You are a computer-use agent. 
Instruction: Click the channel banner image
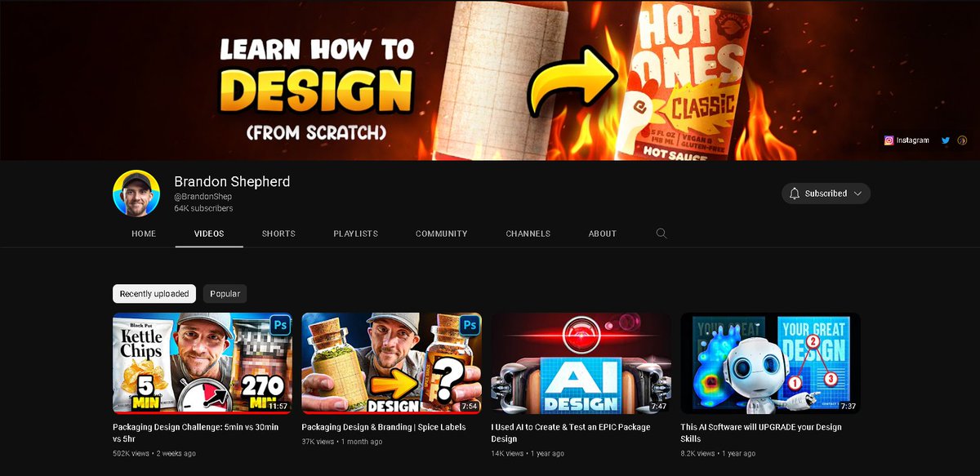490,80
